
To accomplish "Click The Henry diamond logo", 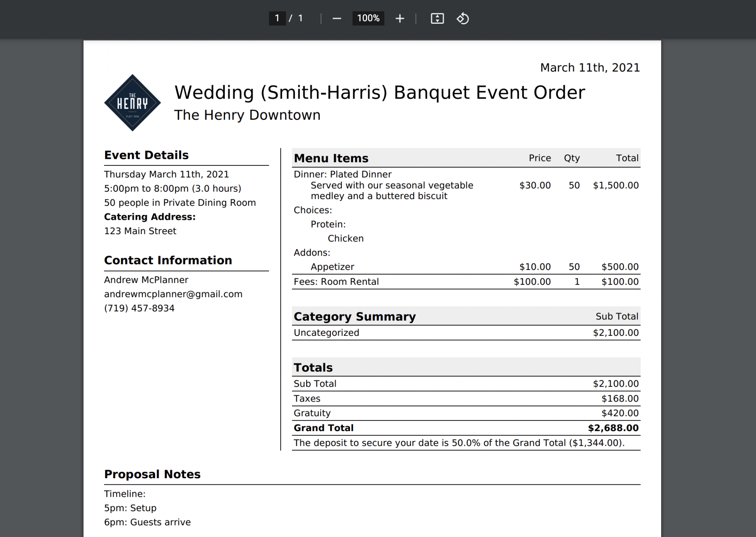I will tap(132, 103).
